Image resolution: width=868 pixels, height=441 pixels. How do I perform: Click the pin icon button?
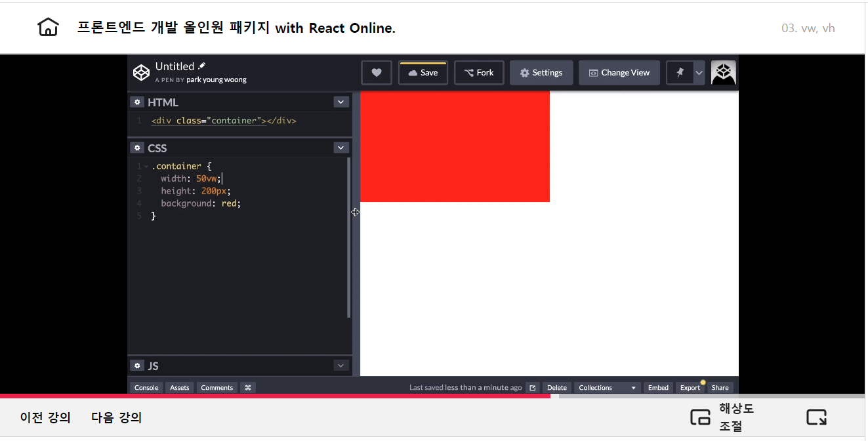(x=680, y=73)
